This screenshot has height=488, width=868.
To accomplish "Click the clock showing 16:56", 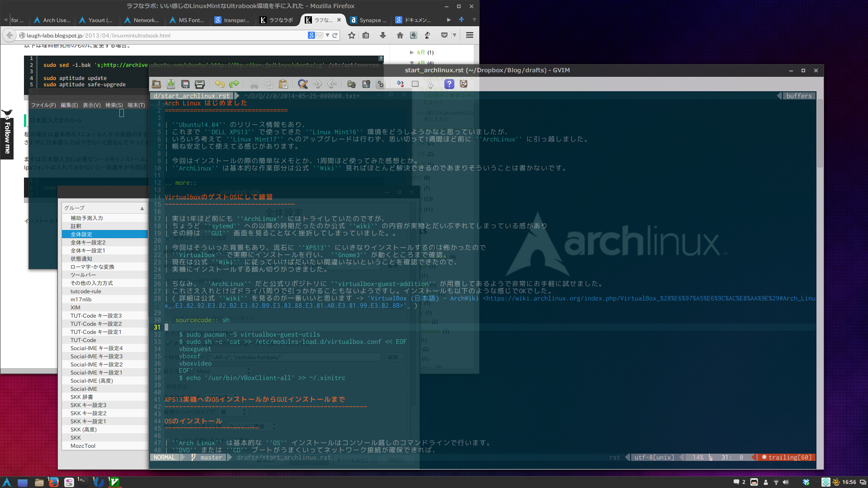I will click(849, 482).
